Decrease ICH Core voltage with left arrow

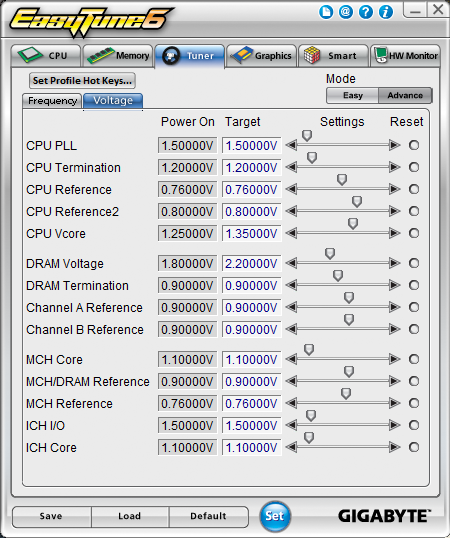(292, 447)
